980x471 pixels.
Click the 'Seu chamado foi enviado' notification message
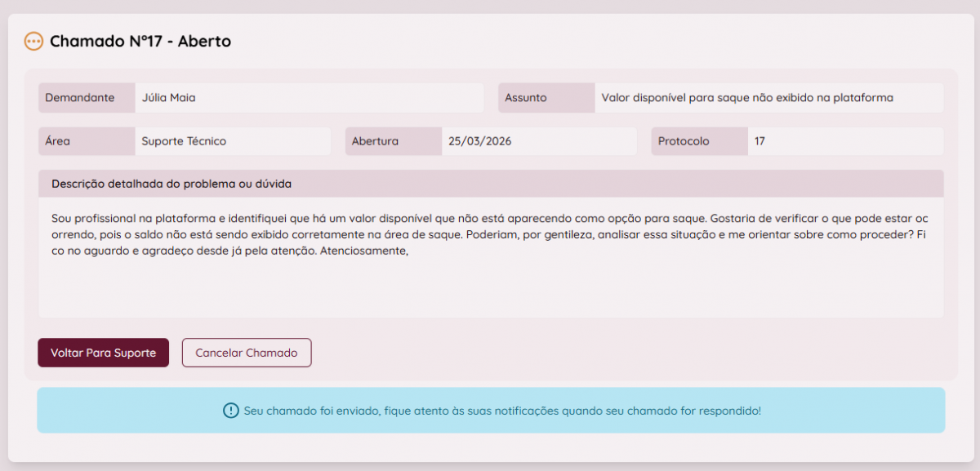(502, 411)
